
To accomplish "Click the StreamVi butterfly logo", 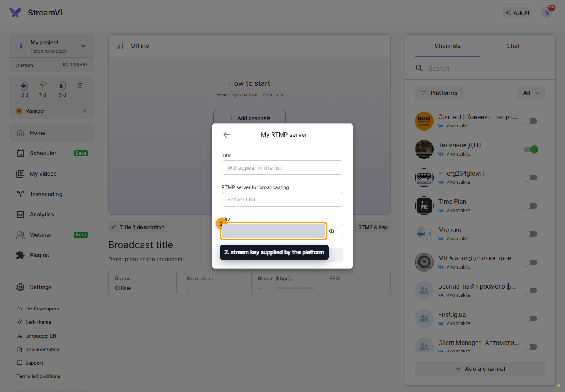I will point(15,13).
